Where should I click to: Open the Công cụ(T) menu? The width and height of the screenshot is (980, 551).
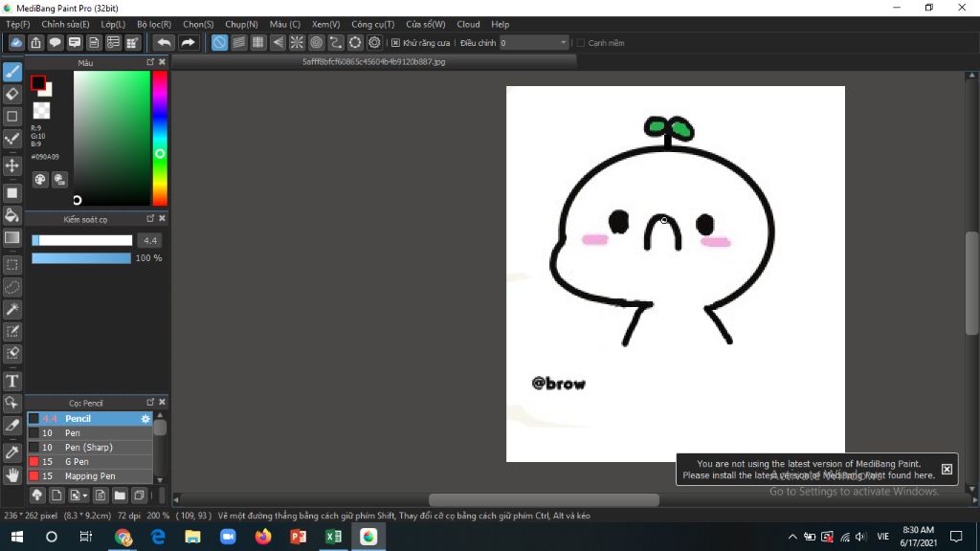pyautogui.click(x=372, y=24)
